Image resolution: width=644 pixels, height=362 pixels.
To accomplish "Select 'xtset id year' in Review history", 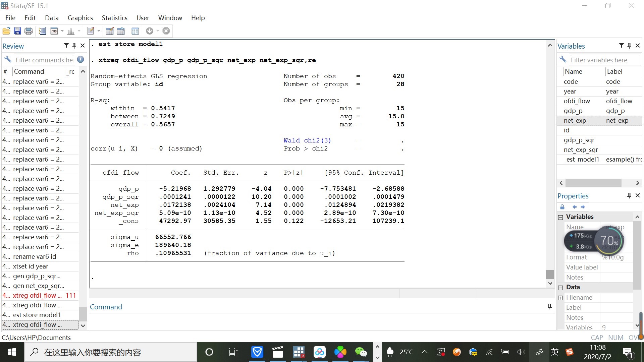I will coord(40,266).
